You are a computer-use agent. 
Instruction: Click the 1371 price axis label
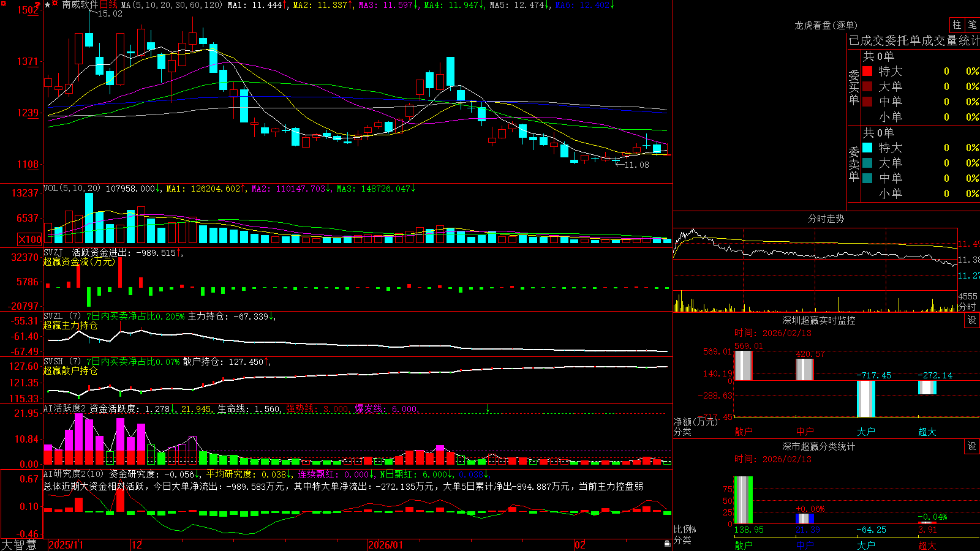28,61
